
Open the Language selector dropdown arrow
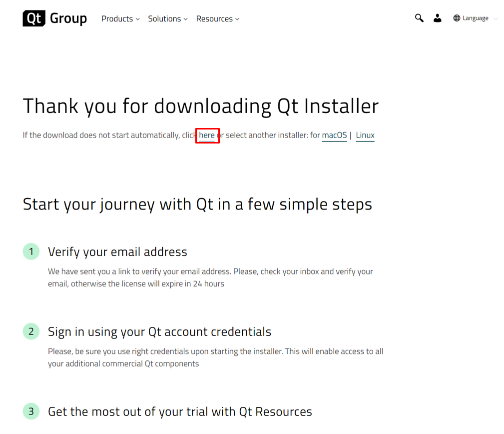(x=496, y=18)
